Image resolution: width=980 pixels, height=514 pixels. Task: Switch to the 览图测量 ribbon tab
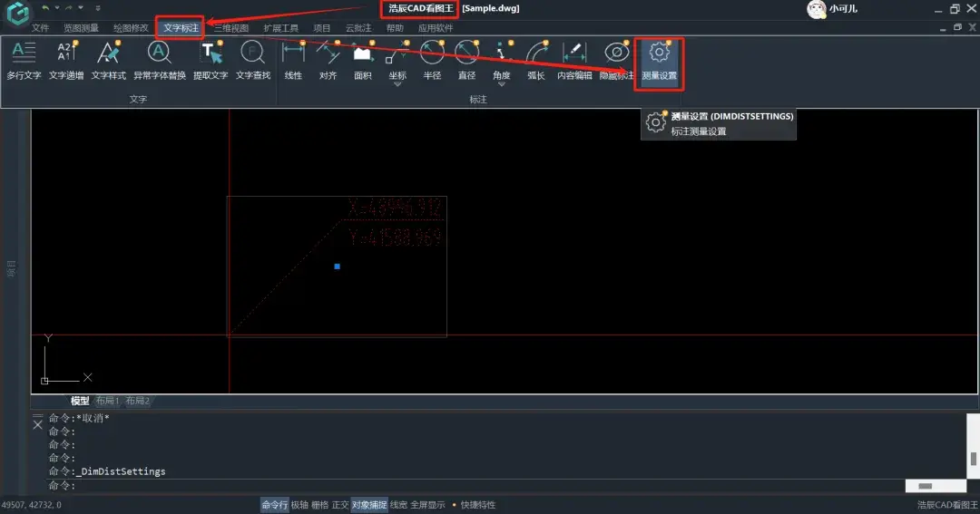(81, 28)
